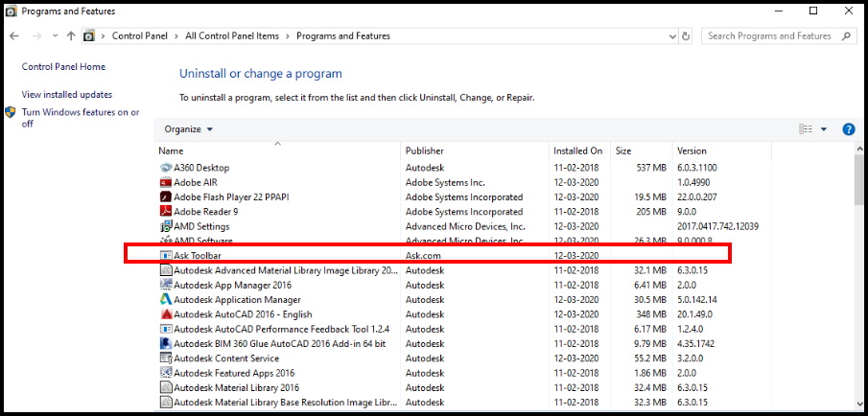868x416 pixels.
Task: Open the recent locations dropdown arrow
Action: click(x=55, y=36)
